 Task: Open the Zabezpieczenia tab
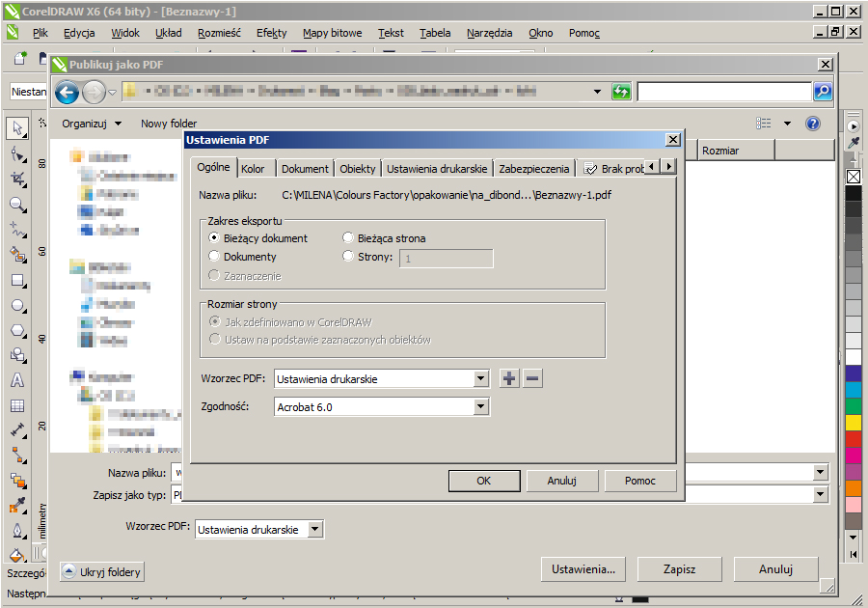[534, 169]
